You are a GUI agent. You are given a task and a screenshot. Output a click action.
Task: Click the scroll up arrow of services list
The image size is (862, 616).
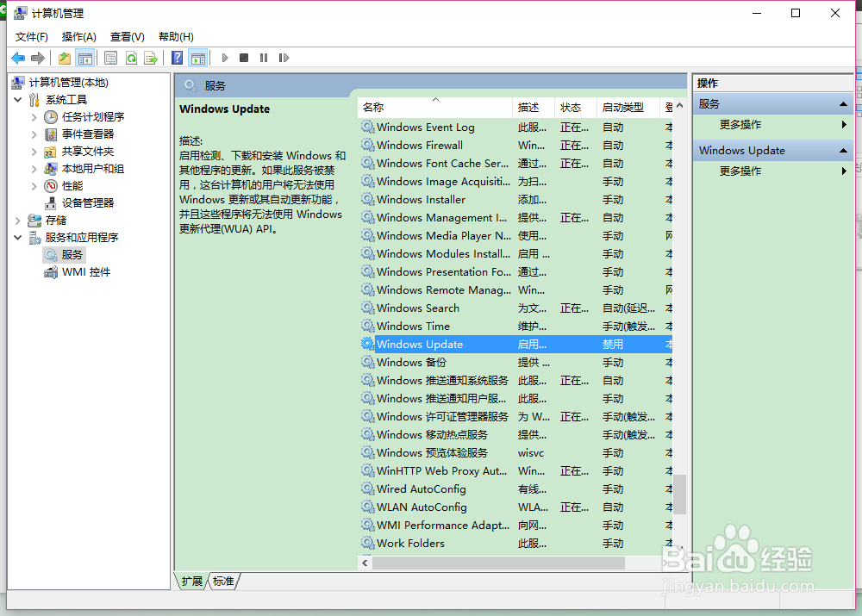(x=679, y=105)
